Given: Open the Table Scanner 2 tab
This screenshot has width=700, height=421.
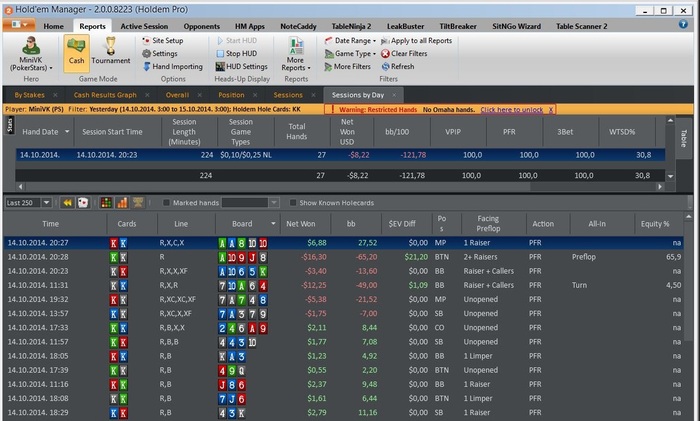Looking at the screenshot, I should click(581, 26).
